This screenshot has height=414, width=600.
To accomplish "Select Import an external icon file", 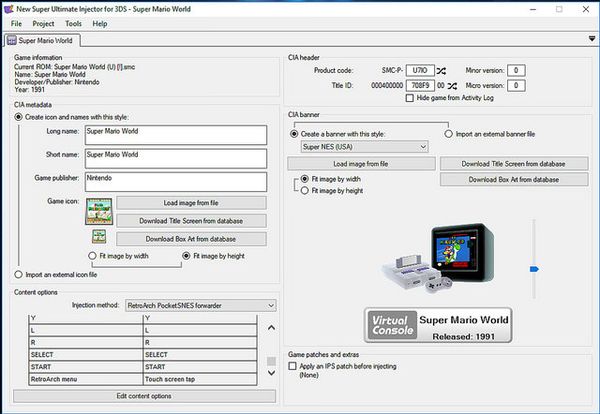I will 18,274.
